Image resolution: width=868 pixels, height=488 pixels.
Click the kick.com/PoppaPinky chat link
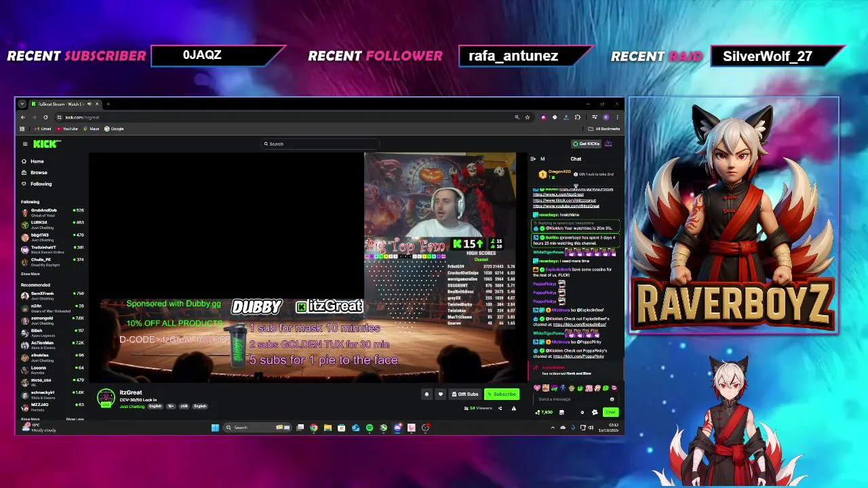click(578, 357)
